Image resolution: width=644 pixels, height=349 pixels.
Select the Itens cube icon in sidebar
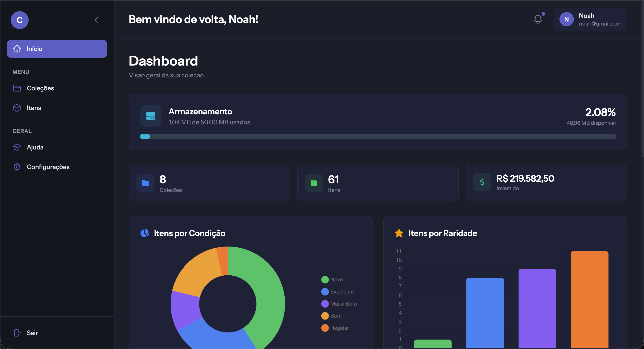[17, 108]
